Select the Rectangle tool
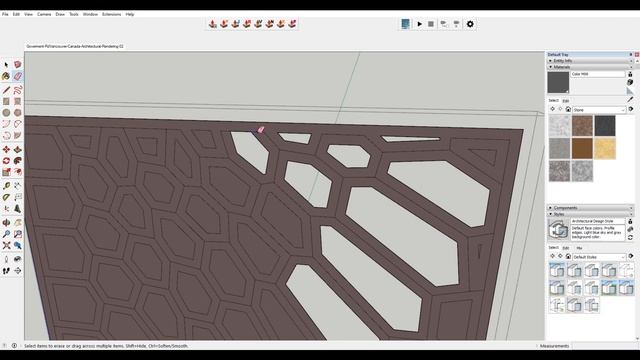 tap(6, 101)
